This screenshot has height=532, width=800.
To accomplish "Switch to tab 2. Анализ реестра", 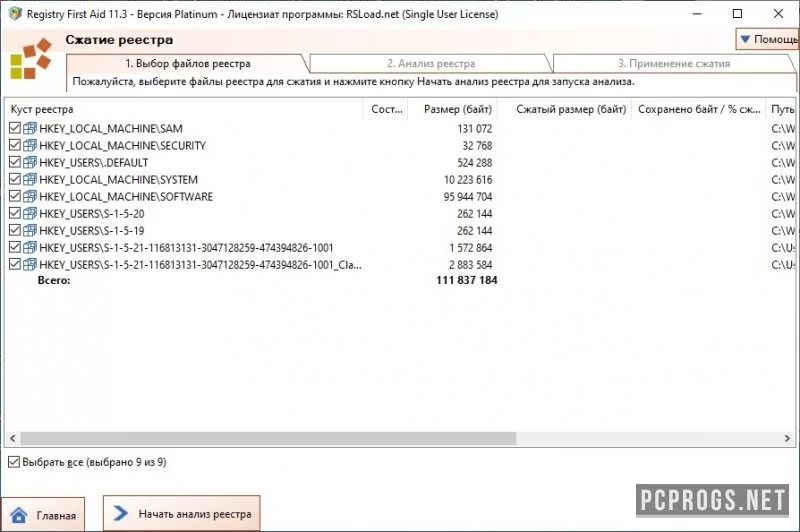I will point(431,64).
